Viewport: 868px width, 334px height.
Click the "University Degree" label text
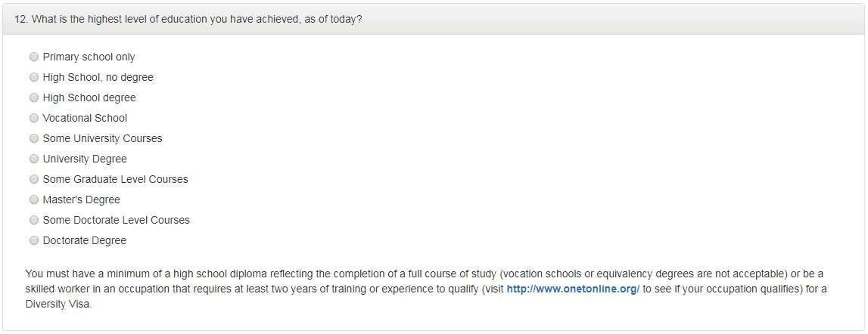(86, 159)
